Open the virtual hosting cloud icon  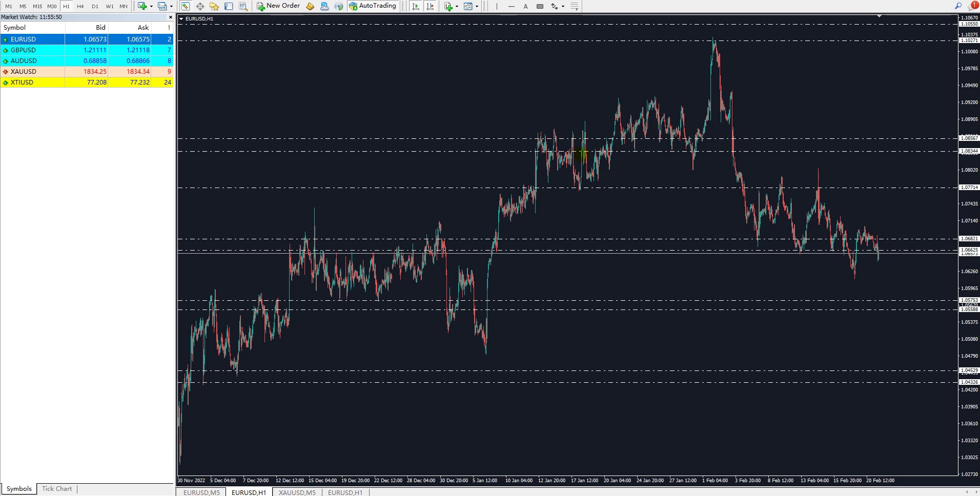(x=324, y=6)
